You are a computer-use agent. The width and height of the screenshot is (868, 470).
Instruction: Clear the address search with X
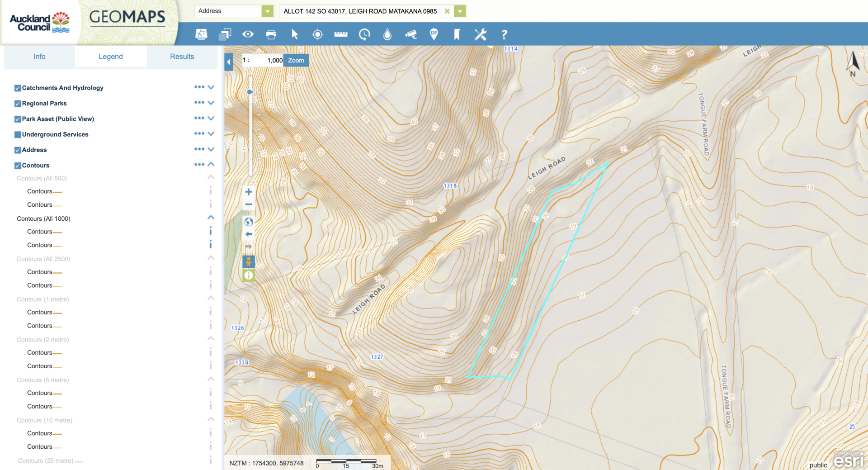coord(447,11)
